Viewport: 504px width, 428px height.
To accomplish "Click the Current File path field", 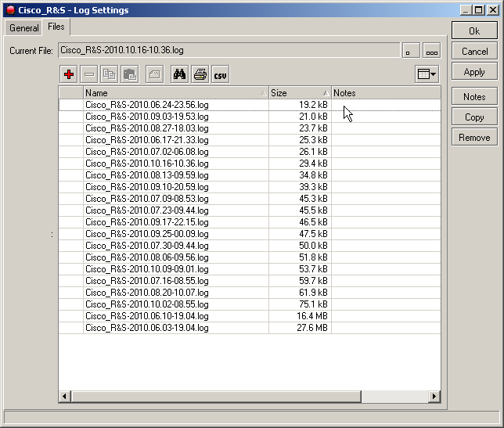I will click(x=229, y=50).
